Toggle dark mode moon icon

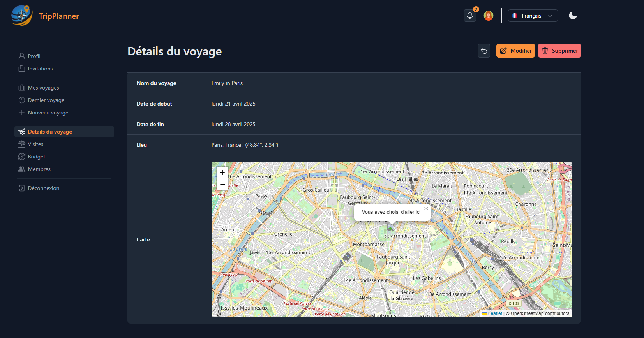(x=572, y=16)
